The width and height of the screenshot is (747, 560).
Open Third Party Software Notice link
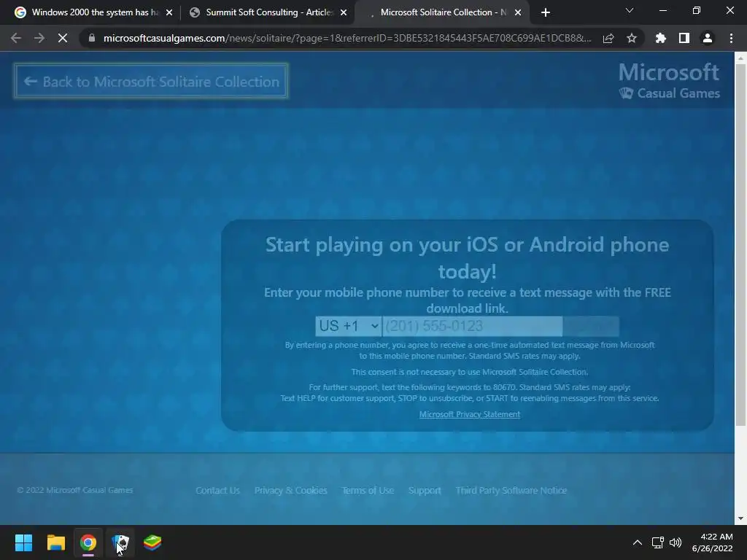pos(511,490)
